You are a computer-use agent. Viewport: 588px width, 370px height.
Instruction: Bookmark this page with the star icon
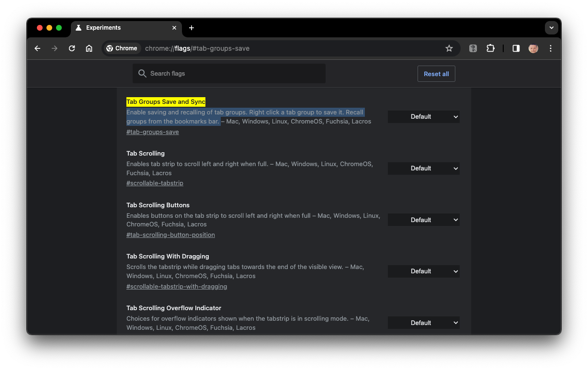click(x=449, y=48)
